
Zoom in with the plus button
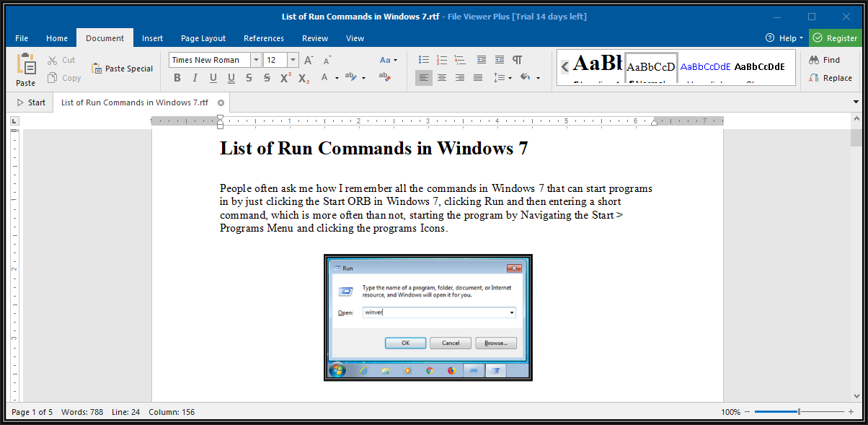pyautogui.click(x=850, y=411)
